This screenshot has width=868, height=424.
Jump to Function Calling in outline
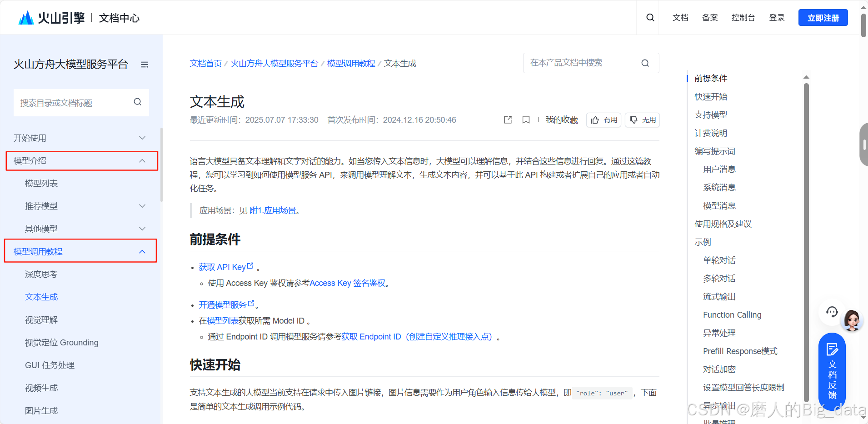pos(732,314)
